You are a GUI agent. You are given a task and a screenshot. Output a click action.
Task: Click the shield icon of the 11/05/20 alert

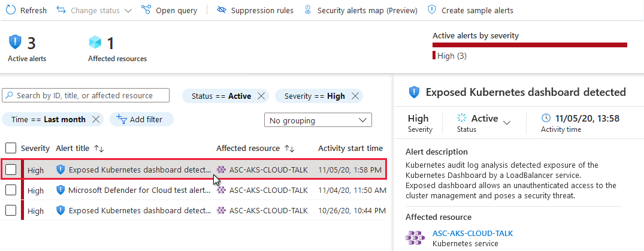pyautogui.click(x=61, y=170)
